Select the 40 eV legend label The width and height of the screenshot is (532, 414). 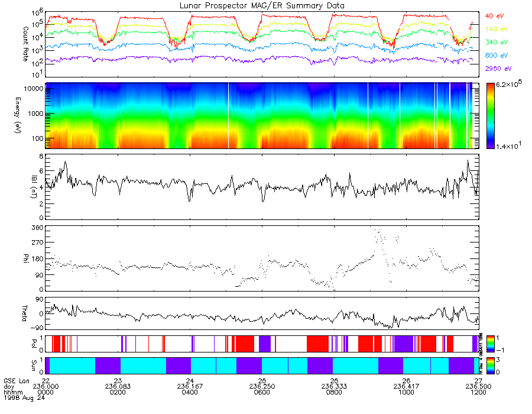[x=494, y=16]
